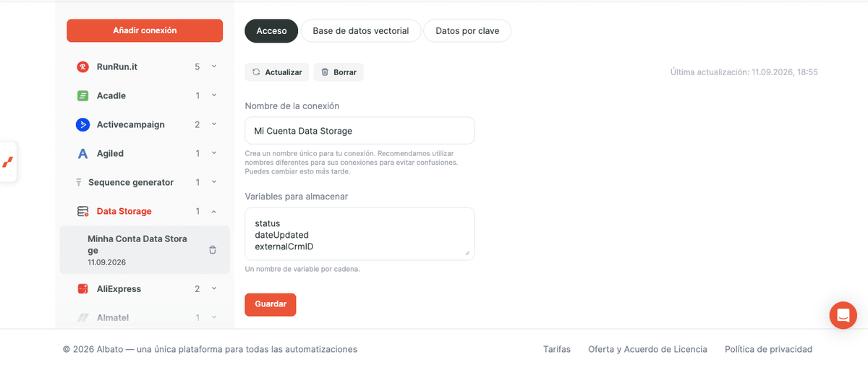
Task: Open the chat support bubble
Action: (843, 315)
